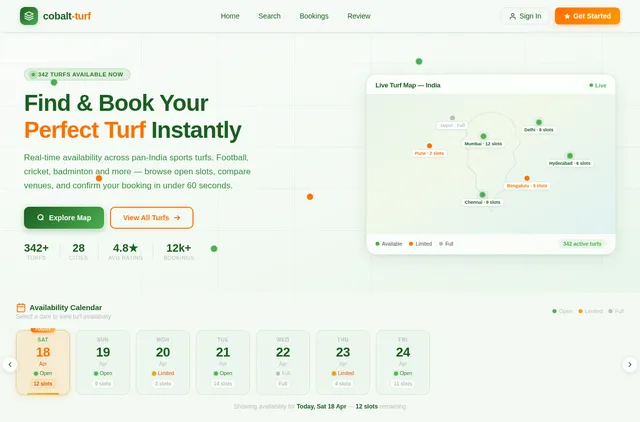The image size is (640, 422).
Task: Select the Mon 20 Apr date card
Action: 163,362
